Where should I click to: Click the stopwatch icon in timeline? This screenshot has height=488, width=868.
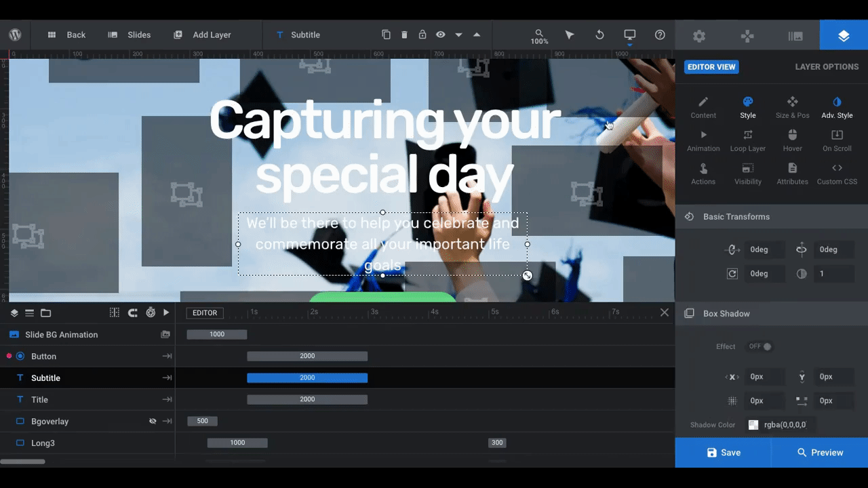[x=151, y=312]
